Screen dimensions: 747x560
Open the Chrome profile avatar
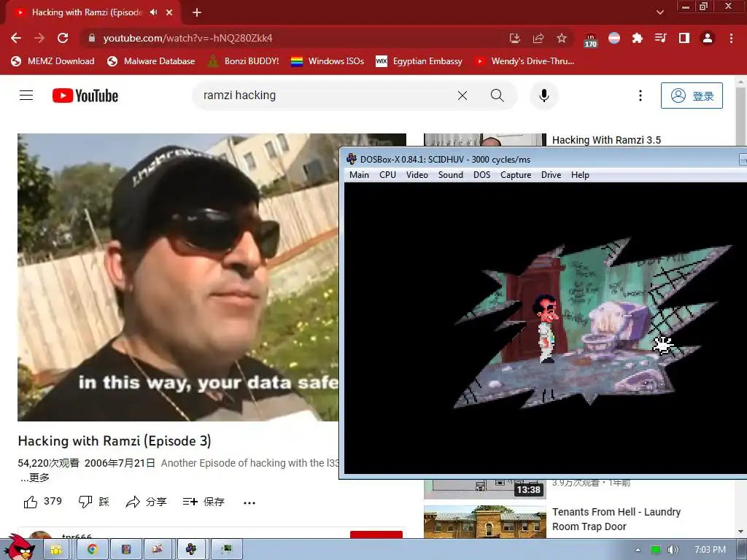[x=708, y=38]
